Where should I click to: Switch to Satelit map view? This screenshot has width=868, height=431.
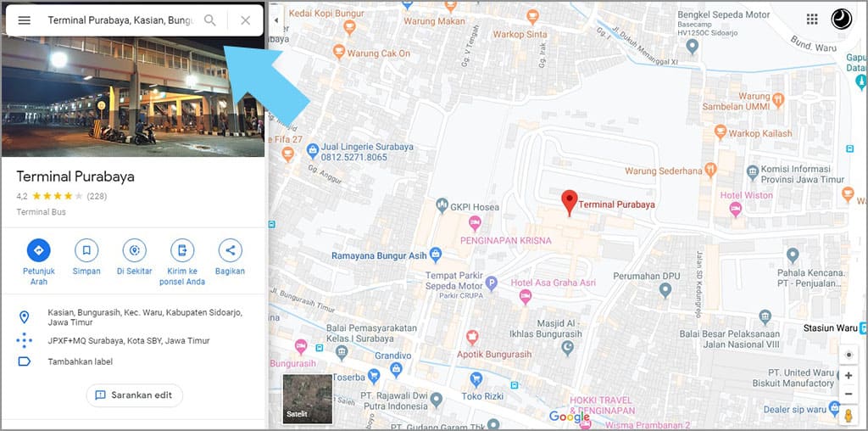(307, 399)
